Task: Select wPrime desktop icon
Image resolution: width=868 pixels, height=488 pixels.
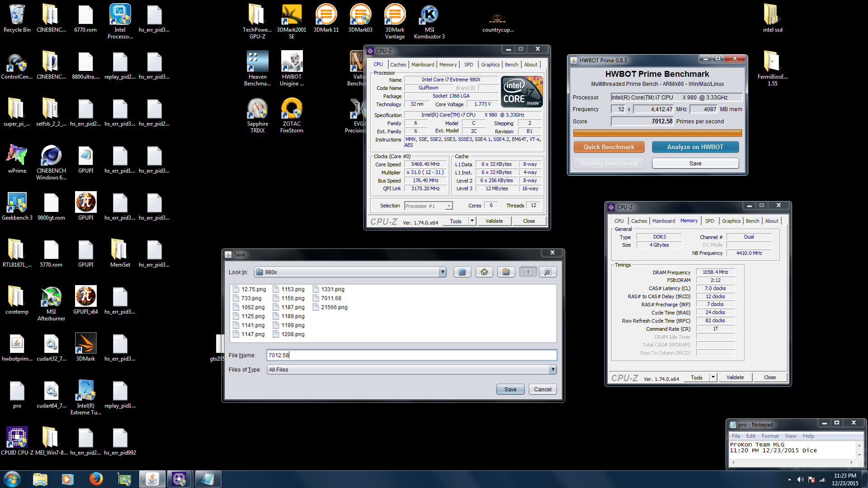Action: [17, 160]
